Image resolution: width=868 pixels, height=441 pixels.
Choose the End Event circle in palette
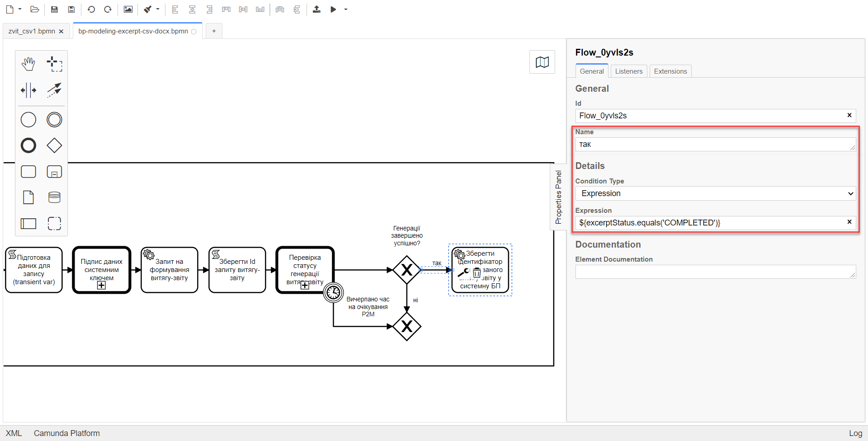[x=28, y=145]
